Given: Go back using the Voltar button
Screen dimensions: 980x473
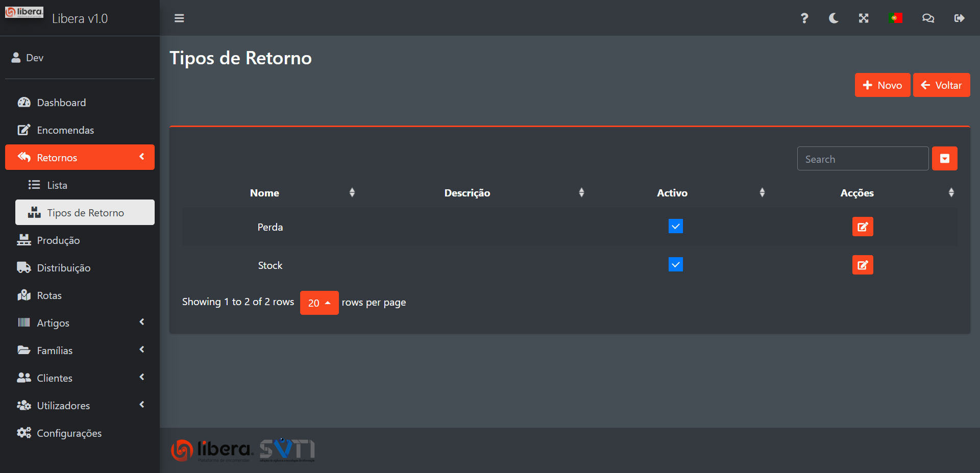Looking at the screenshot, I should [941, 85].
